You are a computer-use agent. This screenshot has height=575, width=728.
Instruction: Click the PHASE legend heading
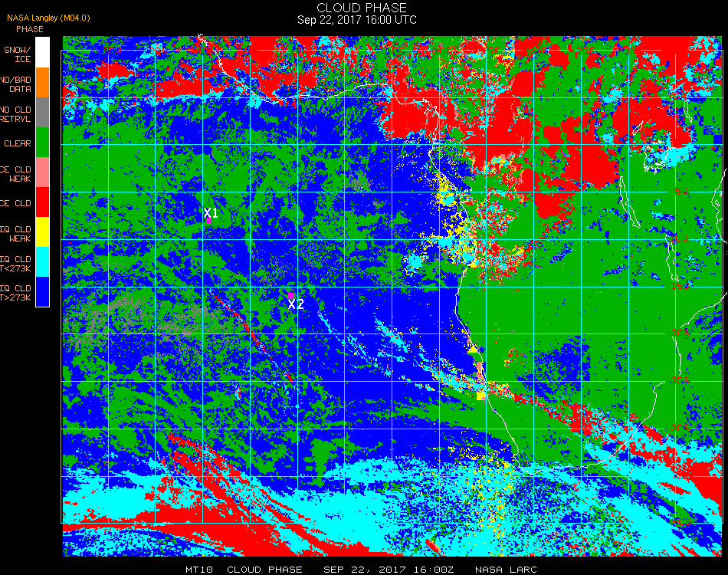coord(30,29)
